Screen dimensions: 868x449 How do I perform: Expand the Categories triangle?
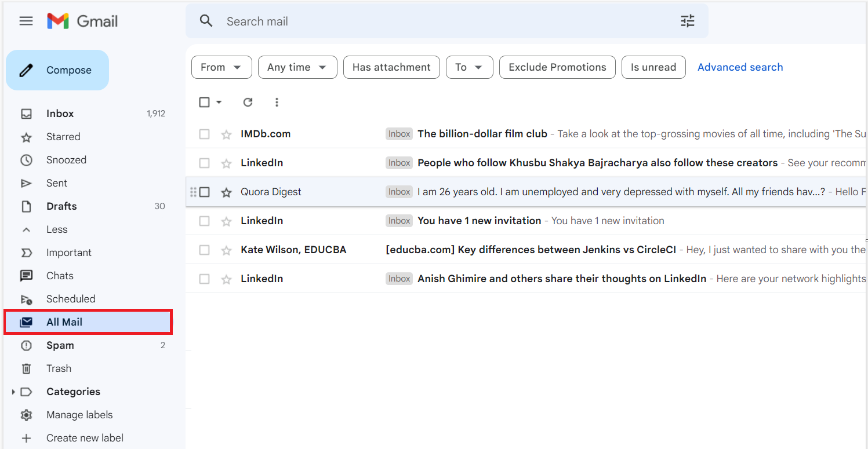13,392
